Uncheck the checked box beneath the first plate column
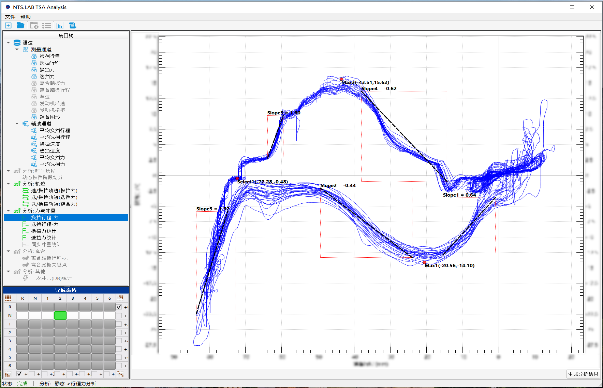 (20, 374)
